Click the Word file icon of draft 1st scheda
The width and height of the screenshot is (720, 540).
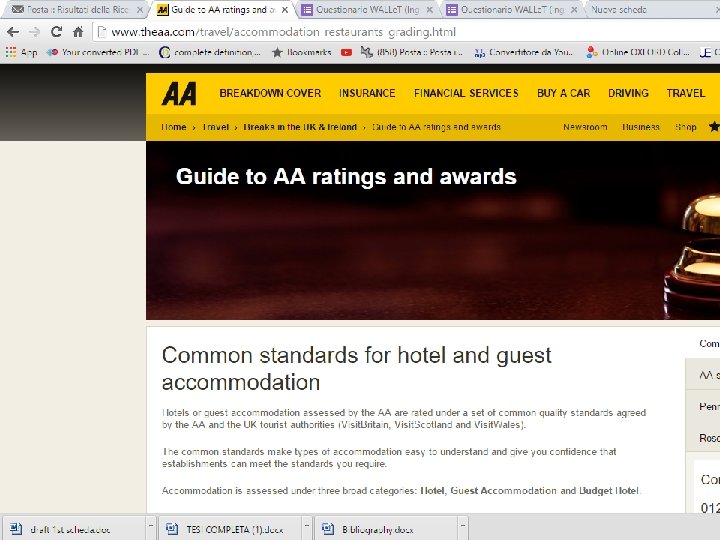(x=16, y=529)
